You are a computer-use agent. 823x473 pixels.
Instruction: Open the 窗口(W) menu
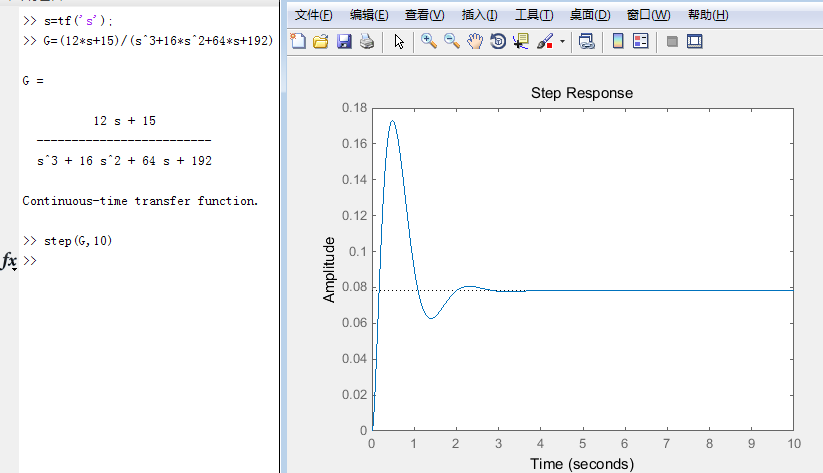[648, 15]
